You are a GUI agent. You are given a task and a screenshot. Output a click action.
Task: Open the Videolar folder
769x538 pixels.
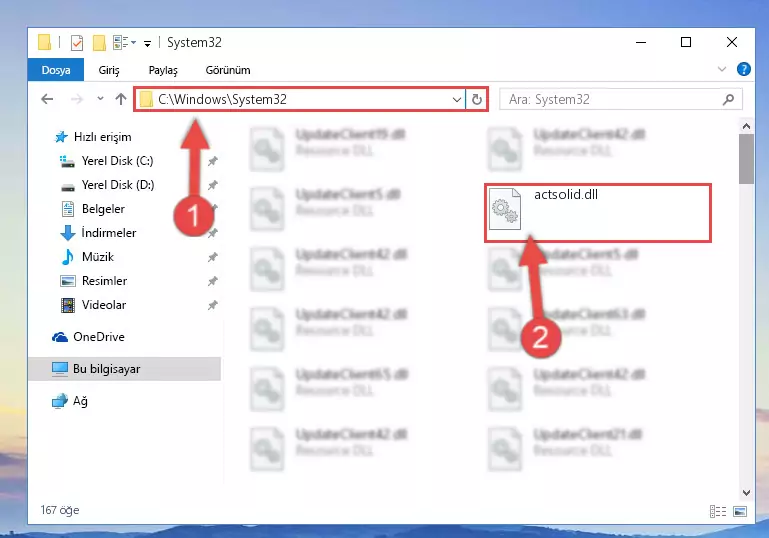[x=103, y=305]
